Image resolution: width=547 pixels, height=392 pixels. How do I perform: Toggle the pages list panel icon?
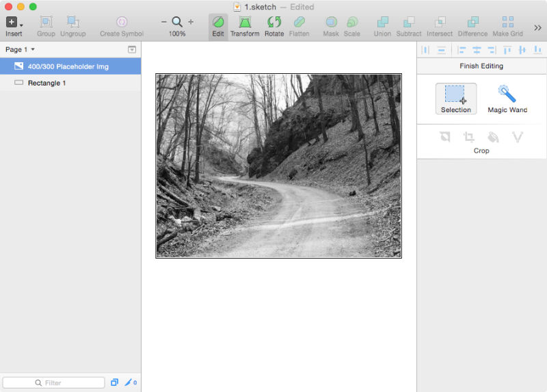[x=132, y=49]
